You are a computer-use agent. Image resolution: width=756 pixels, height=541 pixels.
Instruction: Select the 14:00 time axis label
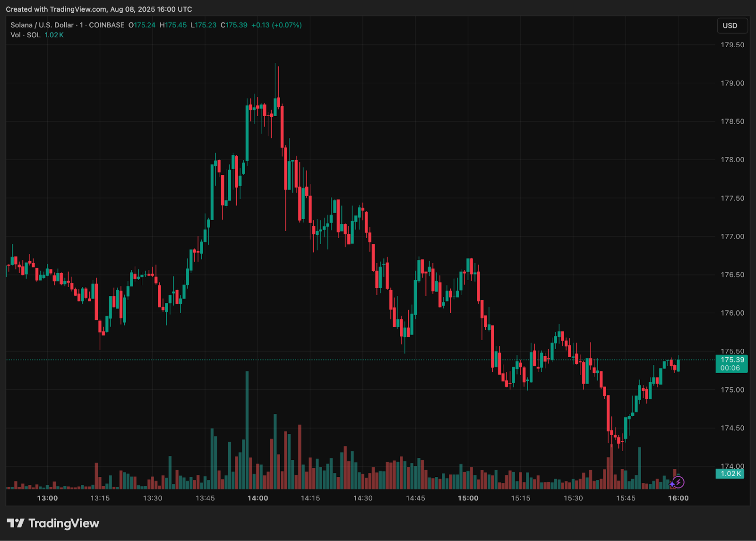click(258, 498)
